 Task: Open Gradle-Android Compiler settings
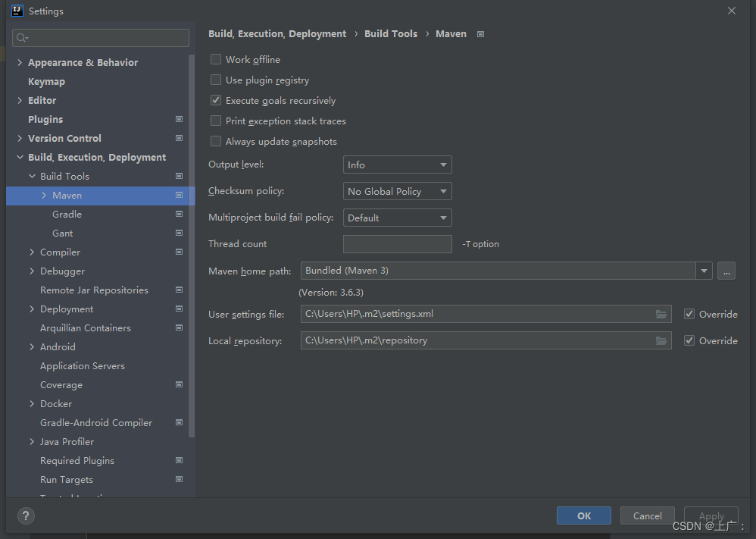96,423
